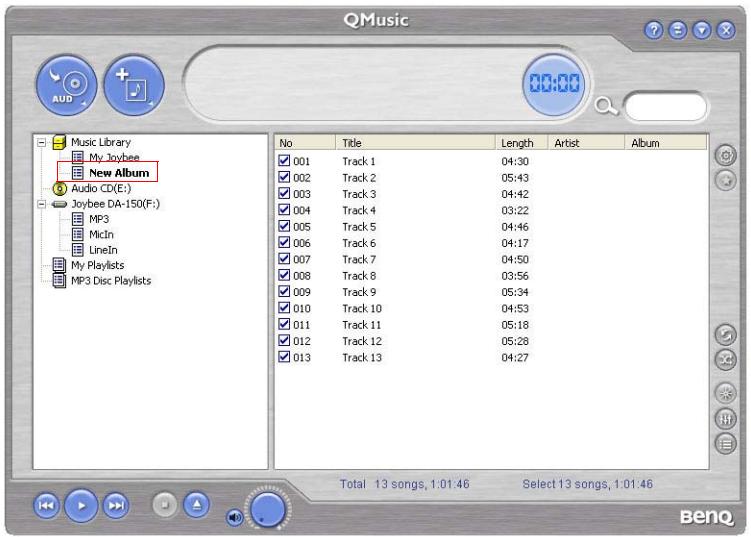The image size is (751, 537).
Task: Sort by the Album column header
Action: tap(666, 143)
